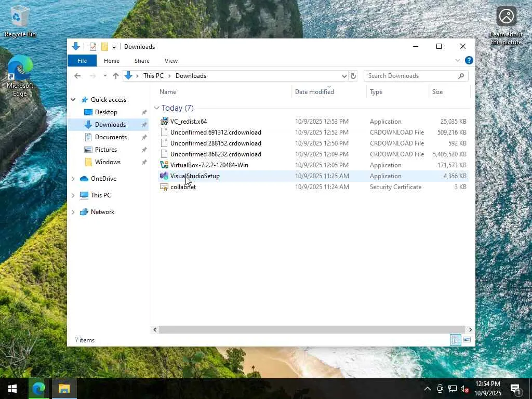The height and width of the screenshot is (399, 532).
Task: Expand the OneDrive tree node
Action: (x=73, y=179)
